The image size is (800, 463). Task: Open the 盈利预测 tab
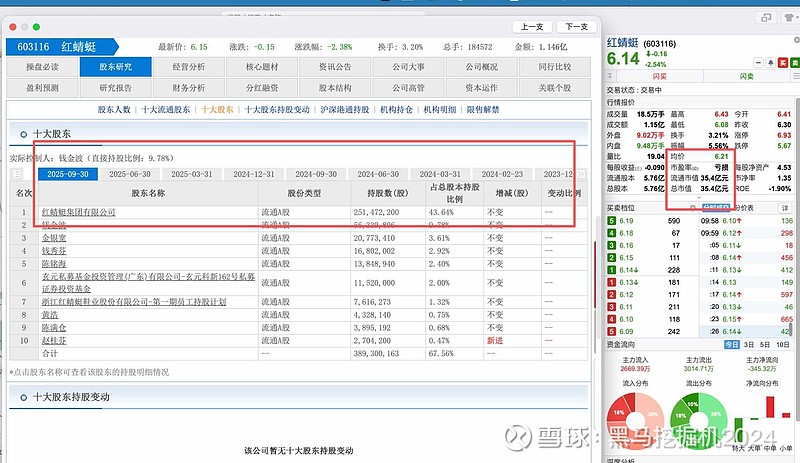[42, 88]
